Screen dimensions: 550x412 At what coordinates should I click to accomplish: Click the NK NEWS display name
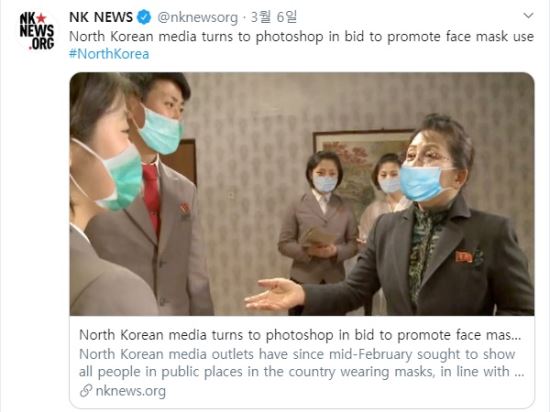[x=101, y=17]
